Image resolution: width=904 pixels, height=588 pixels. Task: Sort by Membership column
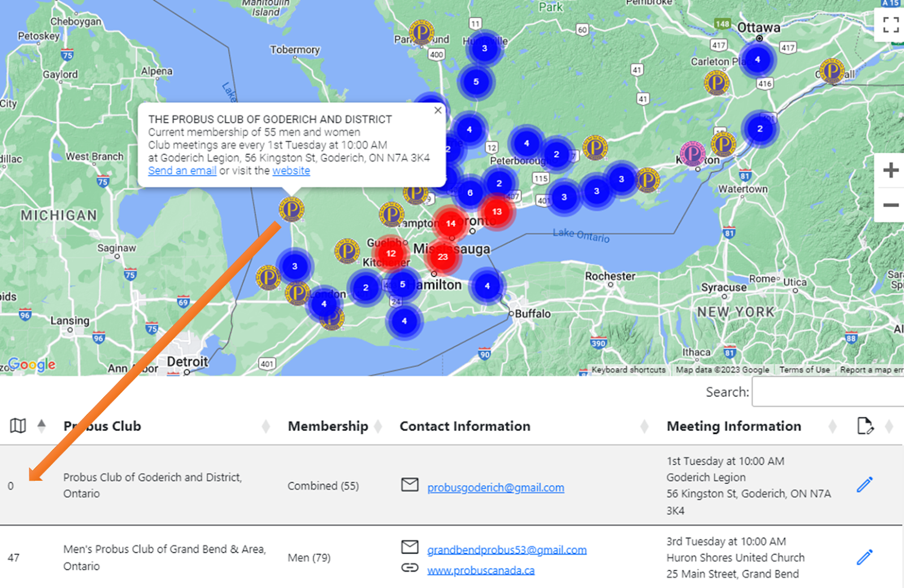(378, 426)
